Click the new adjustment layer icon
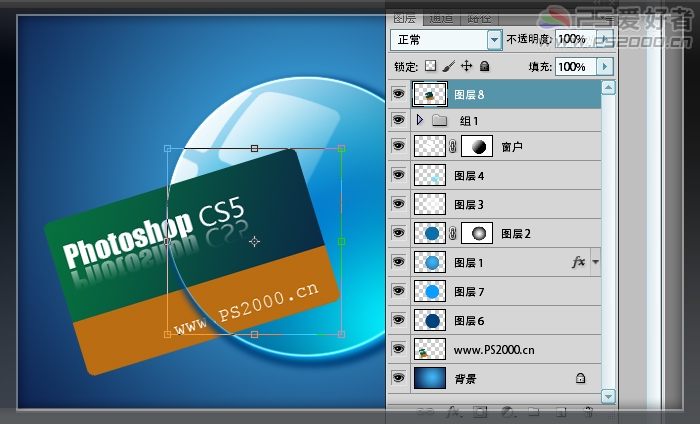This screenshot has width=700, height=424. pos(507,412)
